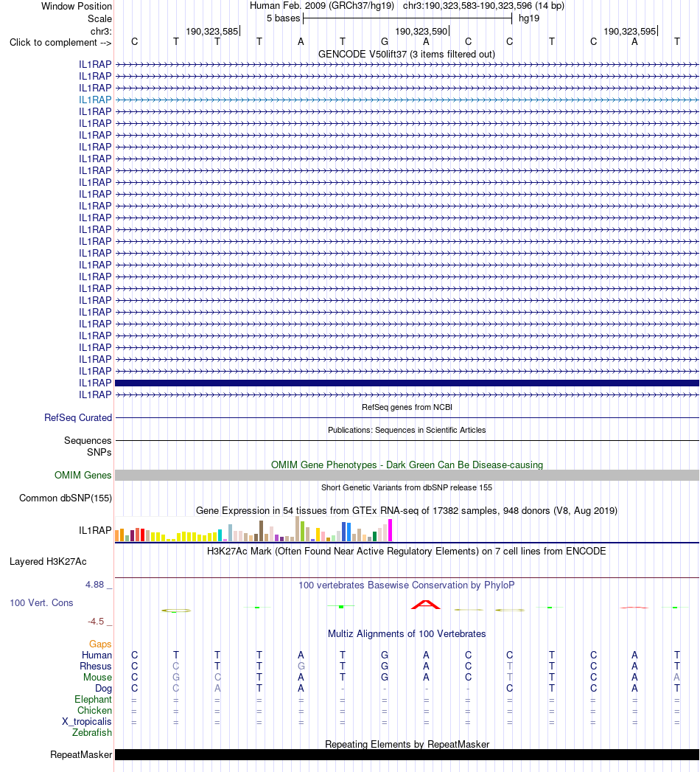Click the 'Sequences' publications track label
700x772 pixels.
point(88,441)
